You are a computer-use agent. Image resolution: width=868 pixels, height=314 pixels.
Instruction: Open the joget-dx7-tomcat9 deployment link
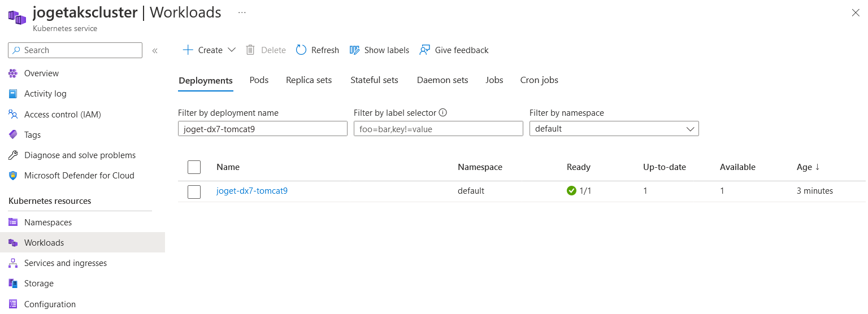pos(252,191)
